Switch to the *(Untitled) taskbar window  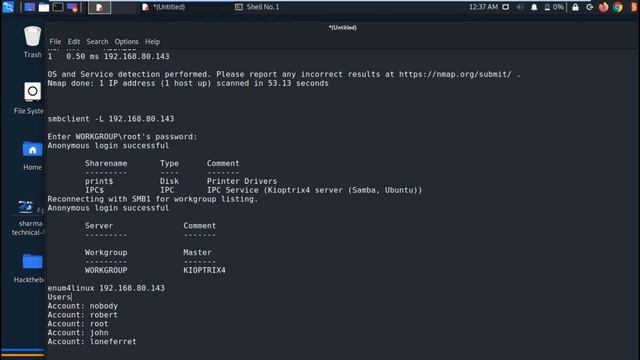point(164,7)
